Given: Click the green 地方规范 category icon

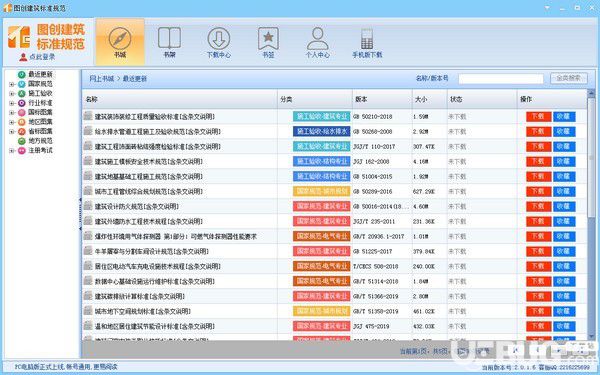Looking at the screenshot, I should 22,141.
